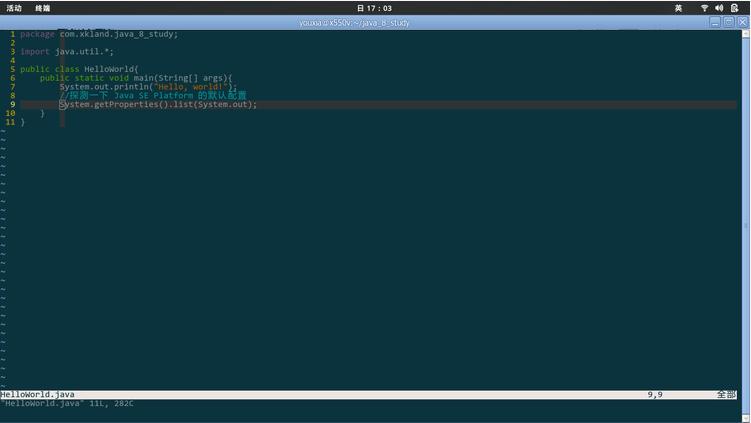Viewport: 751px width, 423px height.
Task: Click System.out.println on line 7
Action: tap(104, 87)
